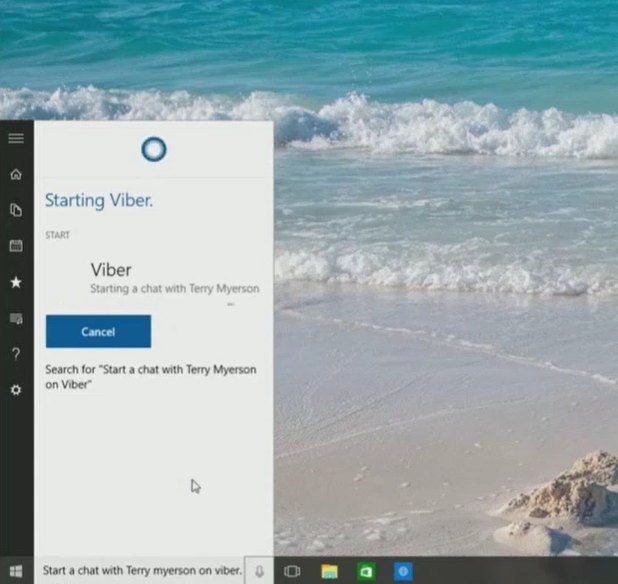This screenshot has width=618, height=584.
Task: Open the green Store taskbar icon
Action: click(x=366, y=571)
